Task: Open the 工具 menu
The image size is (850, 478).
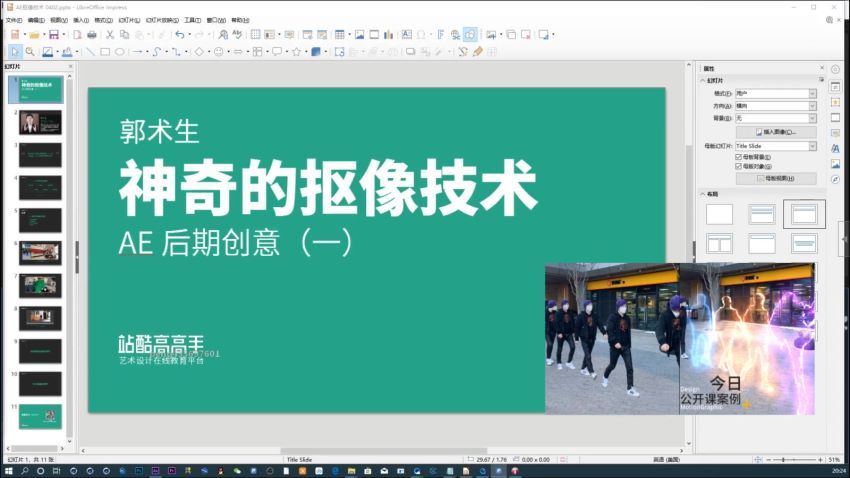Action: pos(192,20)
